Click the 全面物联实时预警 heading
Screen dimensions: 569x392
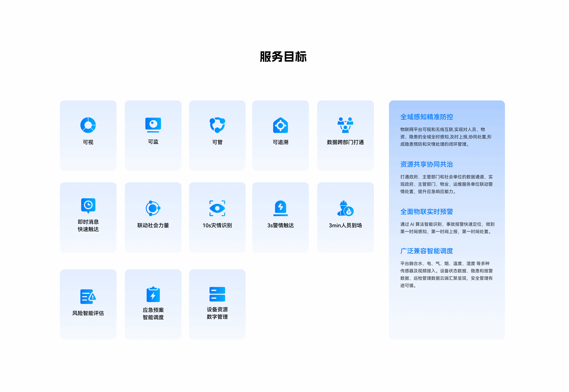pos(427,212)
